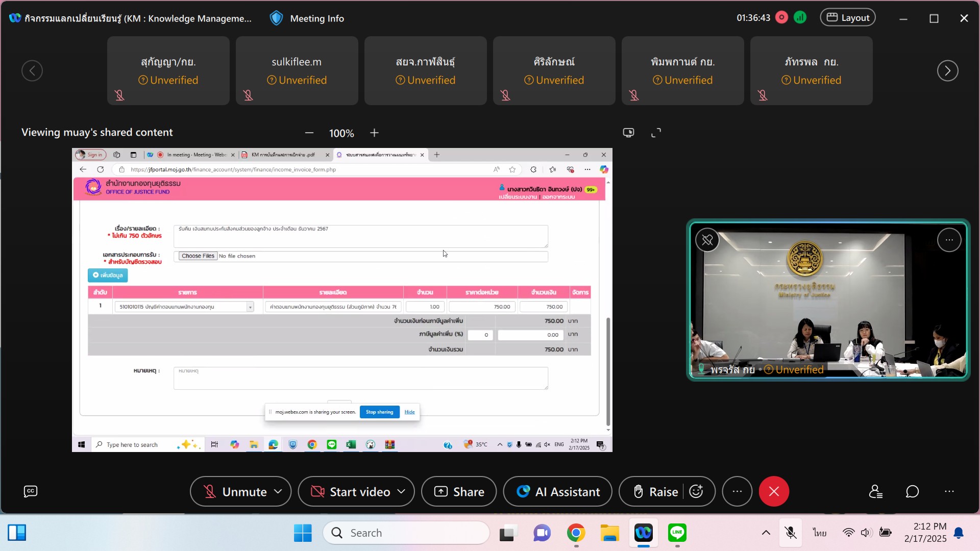Expand video options arrow beside Start video
This screenshot has width=980, height=551.
pos(402,491)
